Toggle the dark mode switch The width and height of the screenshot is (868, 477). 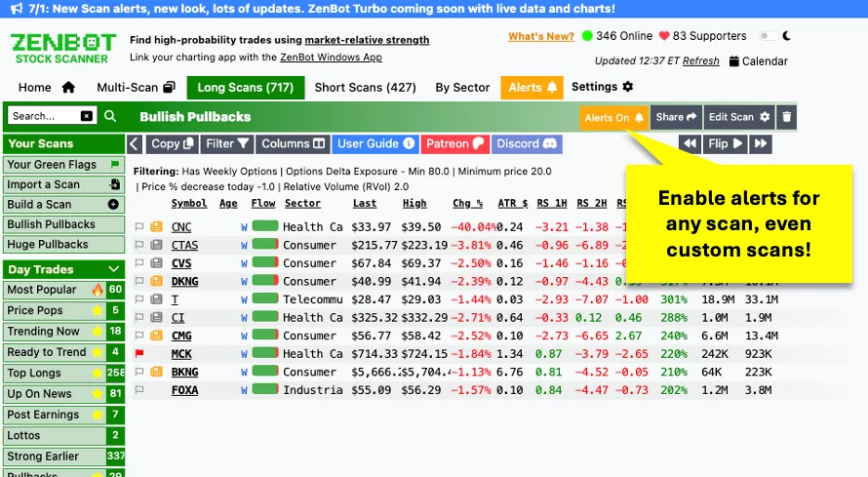(769, 36)
